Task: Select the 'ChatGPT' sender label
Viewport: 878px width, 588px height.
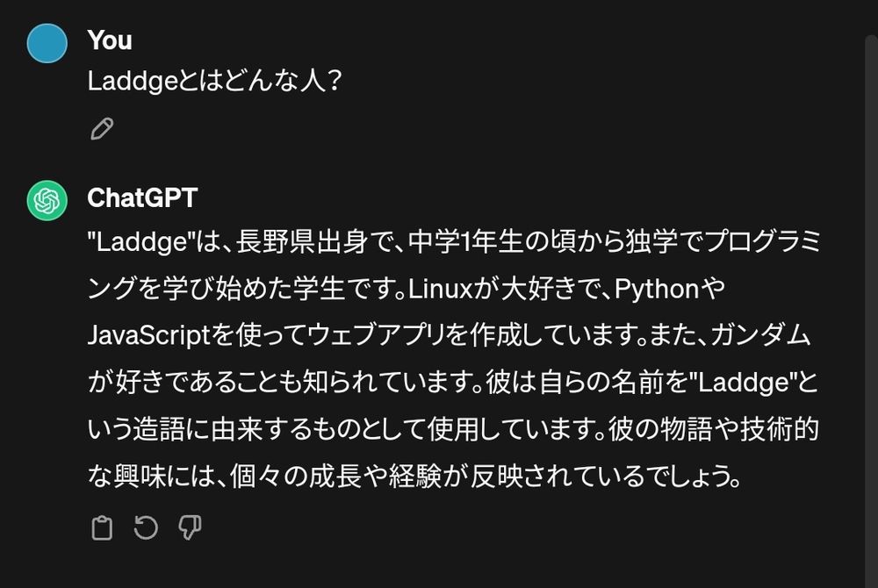Action: (x=143, y=197)
